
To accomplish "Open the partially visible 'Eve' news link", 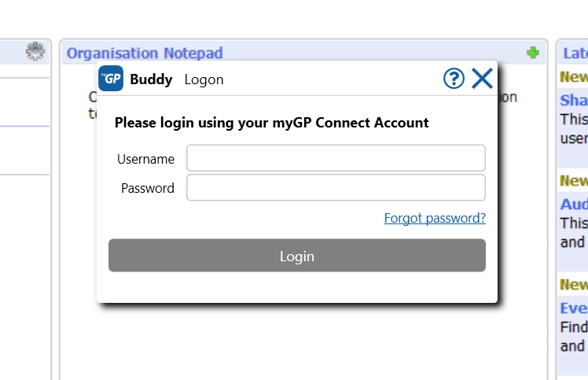I will point(574,308).
